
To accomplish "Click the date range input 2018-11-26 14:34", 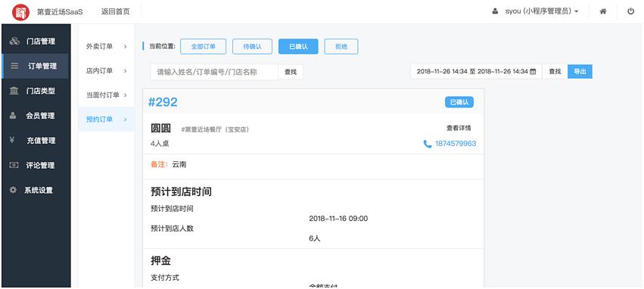I will [477, 71].
